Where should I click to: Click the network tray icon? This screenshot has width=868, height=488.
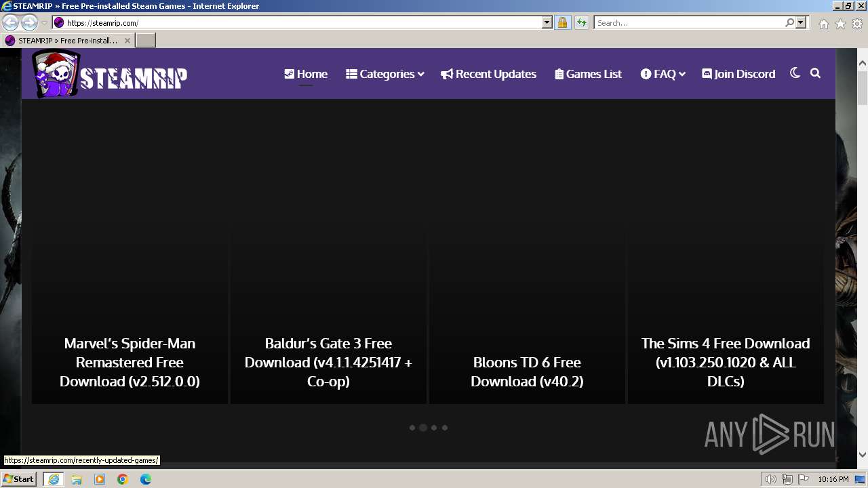(x=787, y=479)
